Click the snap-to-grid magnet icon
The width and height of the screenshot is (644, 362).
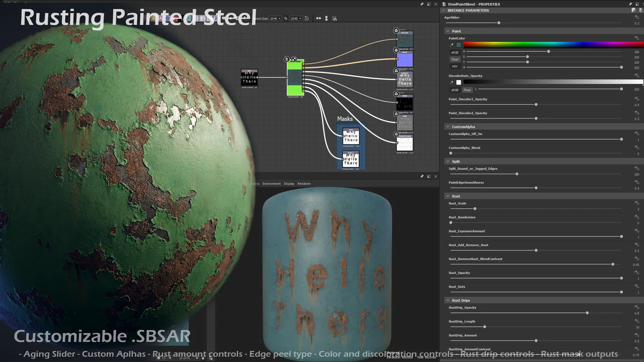pos(334,18)
